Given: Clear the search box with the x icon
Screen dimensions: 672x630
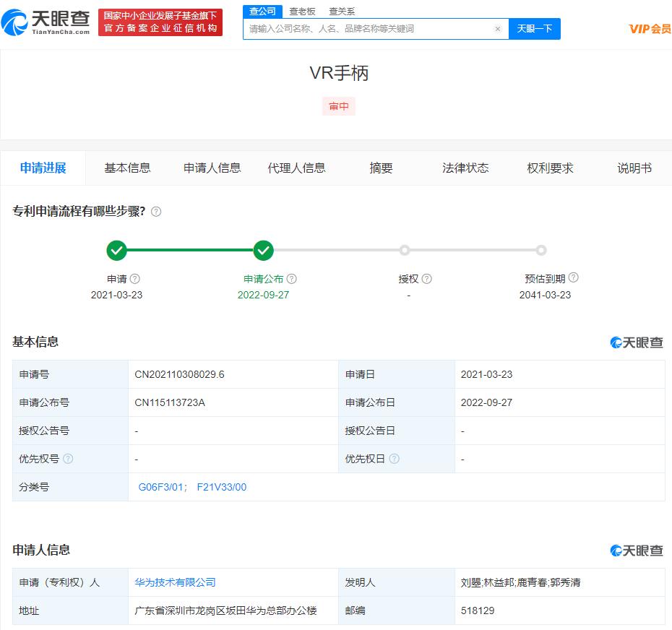Looking at the screenshot, I should tap(498, 29).
